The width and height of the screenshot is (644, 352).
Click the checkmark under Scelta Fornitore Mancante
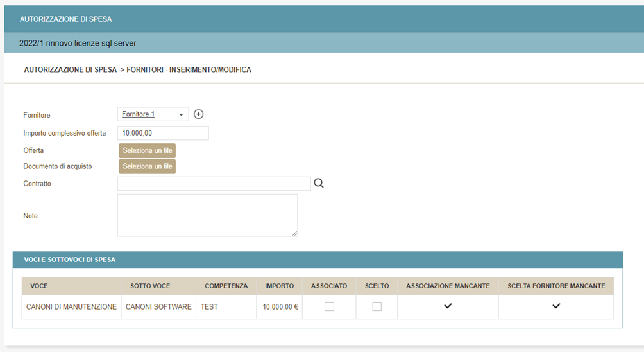point(556,306)
